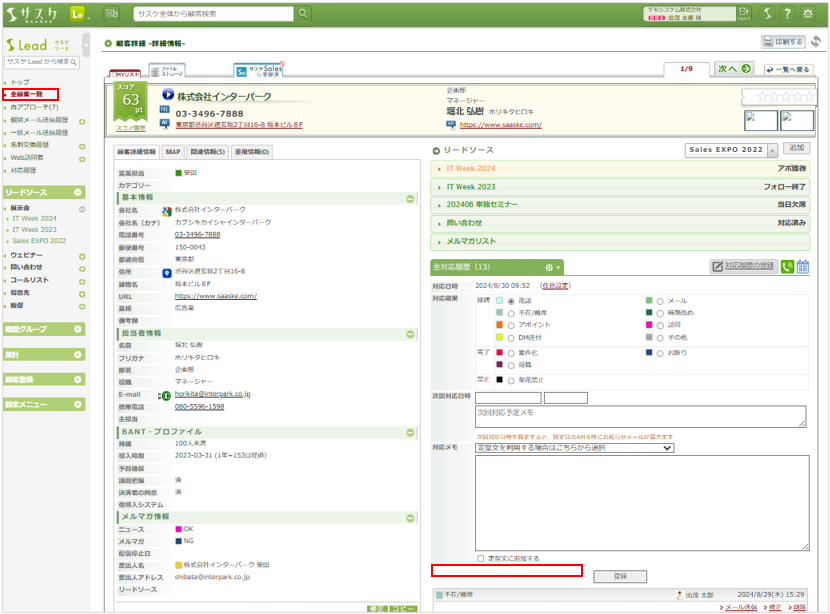
Task: Select the お断り radio button
Action: pos(660,354)
